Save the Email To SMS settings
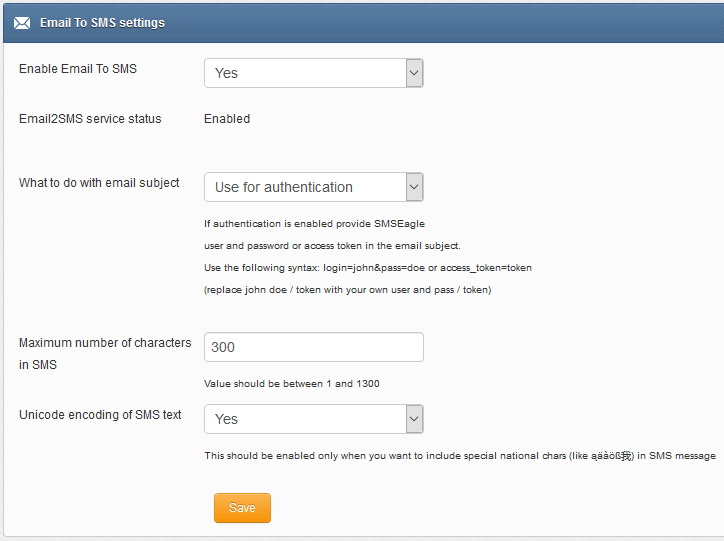724x541 pixels. click(x=242, y=508)
